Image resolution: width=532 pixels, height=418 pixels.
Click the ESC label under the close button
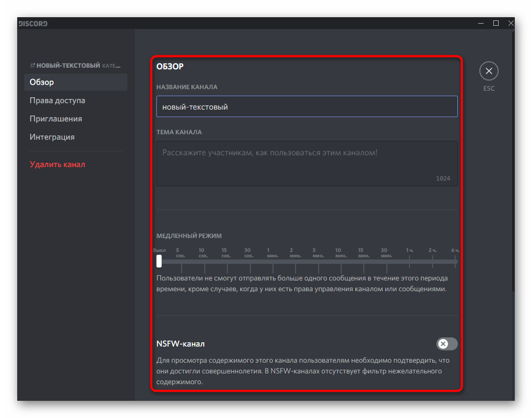[x=488, y=89]
